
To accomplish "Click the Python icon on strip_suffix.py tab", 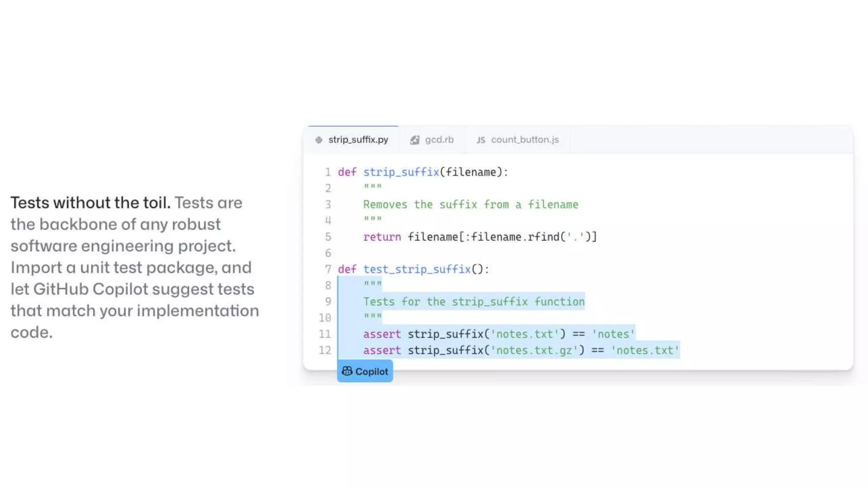I will click(x=319, y=140).
